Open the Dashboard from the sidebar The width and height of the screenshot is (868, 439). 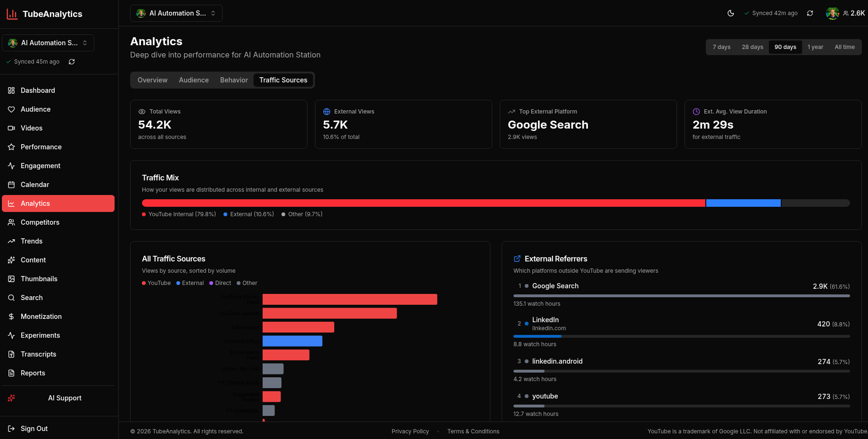(x=38, y=90)
